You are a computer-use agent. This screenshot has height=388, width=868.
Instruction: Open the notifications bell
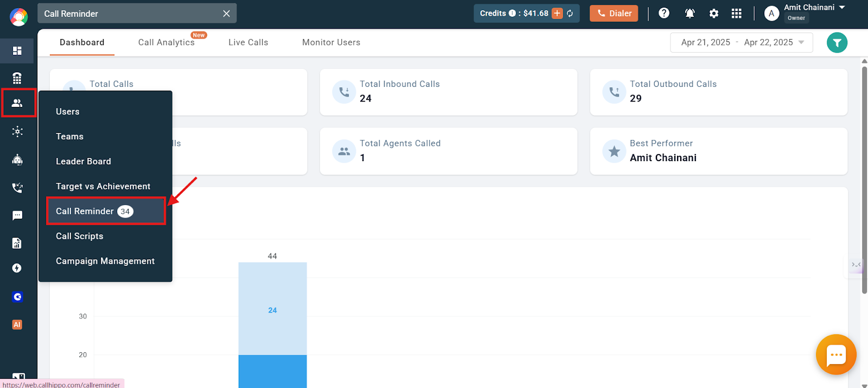click(690, 14)
